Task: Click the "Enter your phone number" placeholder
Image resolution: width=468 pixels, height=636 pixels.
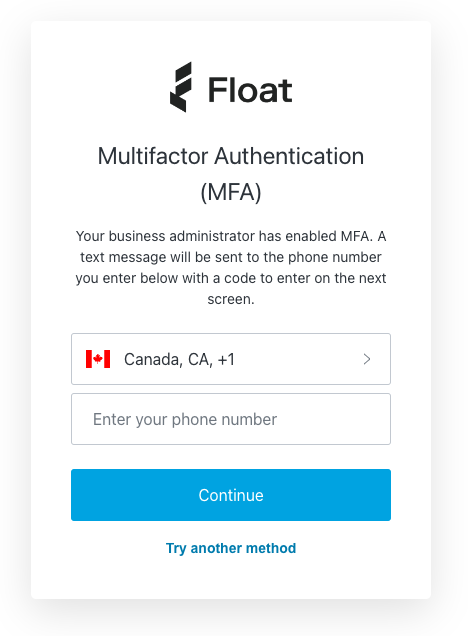Action: coord(185,419)
